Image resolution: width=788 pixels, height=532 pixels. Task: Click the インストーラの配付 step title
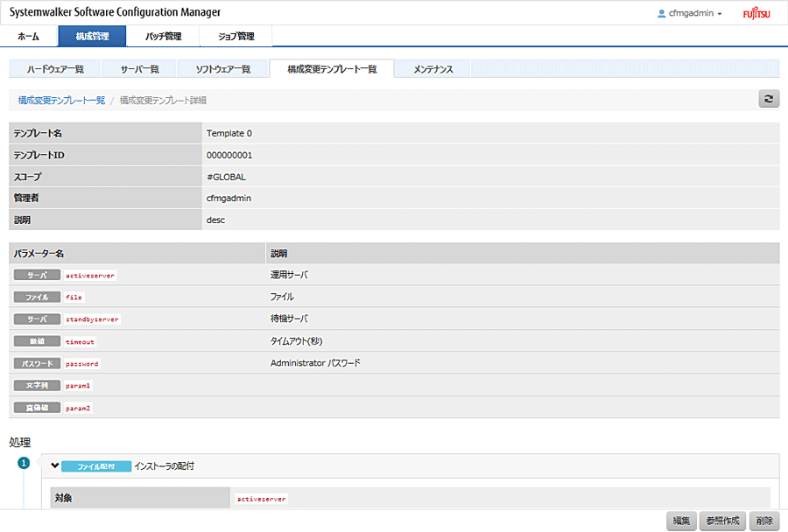coord(165,466)
